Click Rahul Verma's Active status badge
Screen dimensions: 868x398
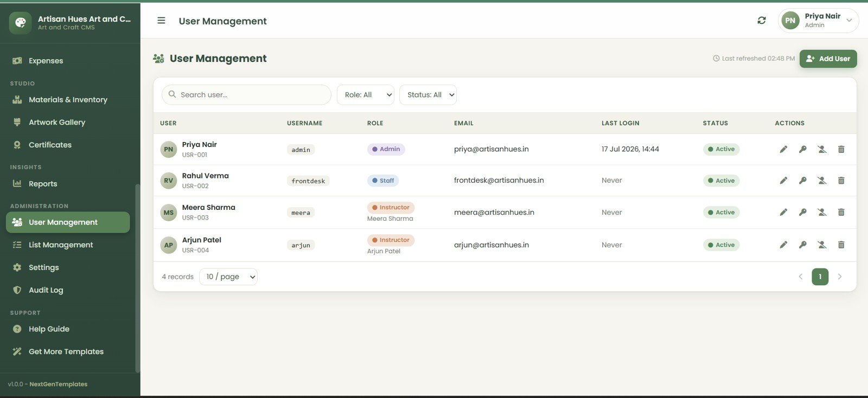coord(721,181)
